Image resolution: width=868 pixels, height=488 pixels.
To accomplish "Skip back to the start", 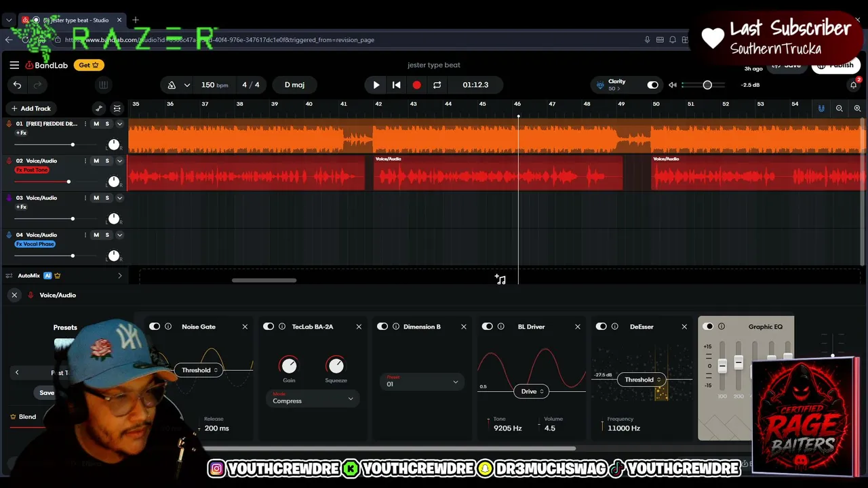I will [397, 85].
